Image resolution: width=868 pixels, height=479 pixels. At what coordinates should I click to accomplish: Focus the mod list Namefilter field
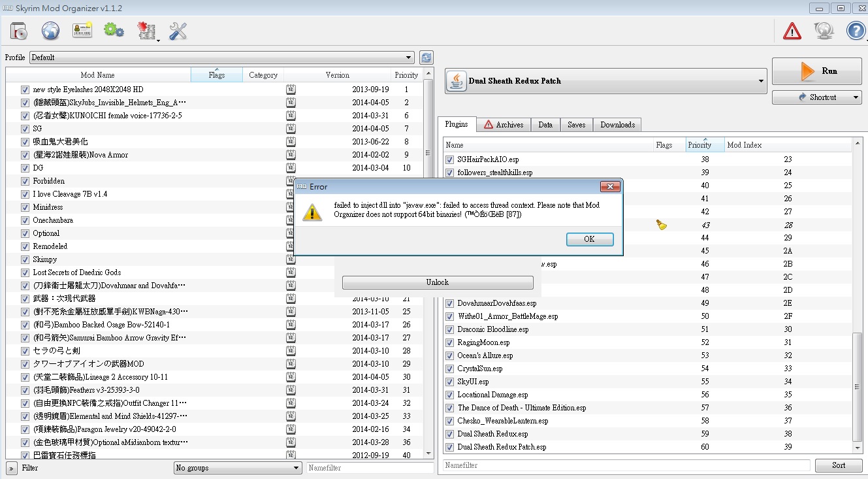point(370,468)
